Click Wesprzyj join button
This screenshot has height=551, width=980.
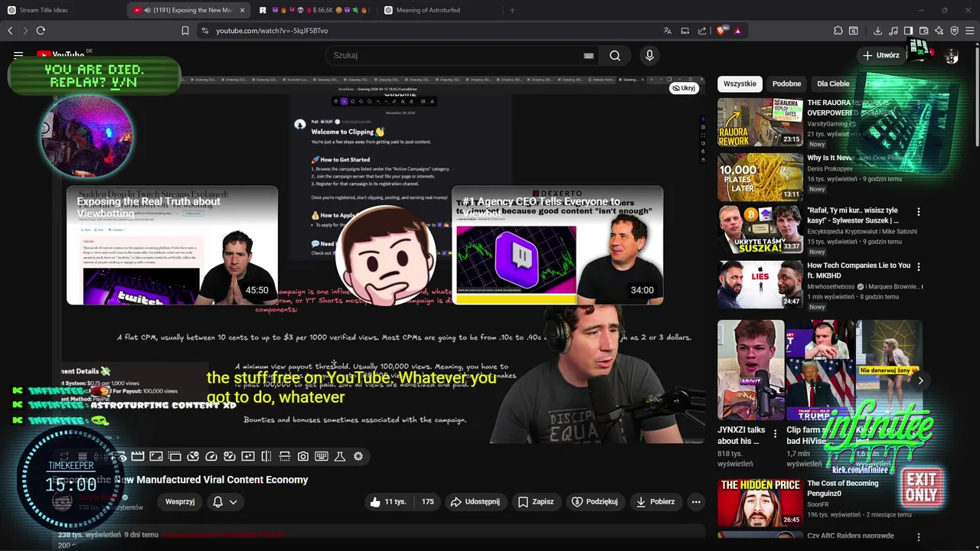point(180,502)
